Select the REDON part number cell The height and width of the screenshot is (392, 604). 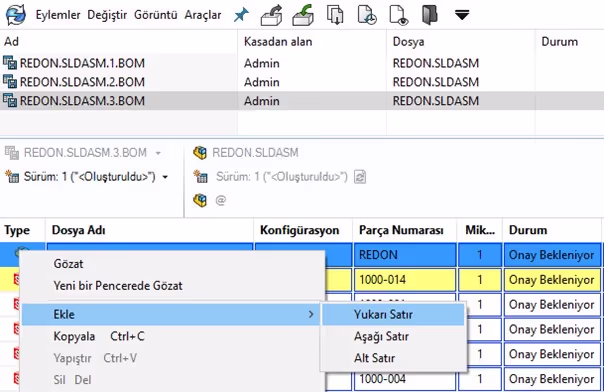pyautogui.click(x=405, y=255)
